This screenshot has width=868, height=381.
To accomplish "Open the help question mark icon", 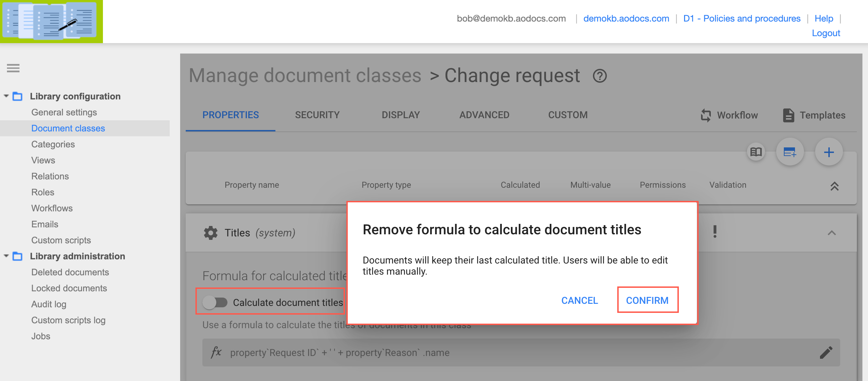I will [x=600, y=76].
